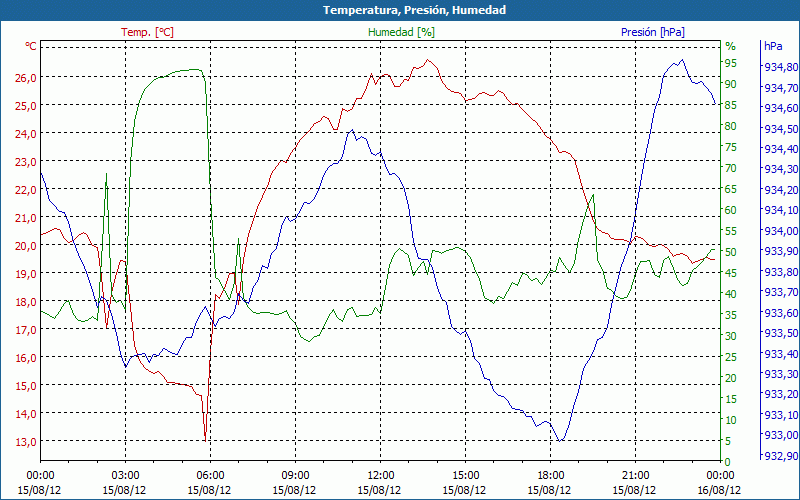Image resolution: width=800 pixels, height=500 pixels.
Task: Click the 16/08/12 date label
Action: pos(720,490)
